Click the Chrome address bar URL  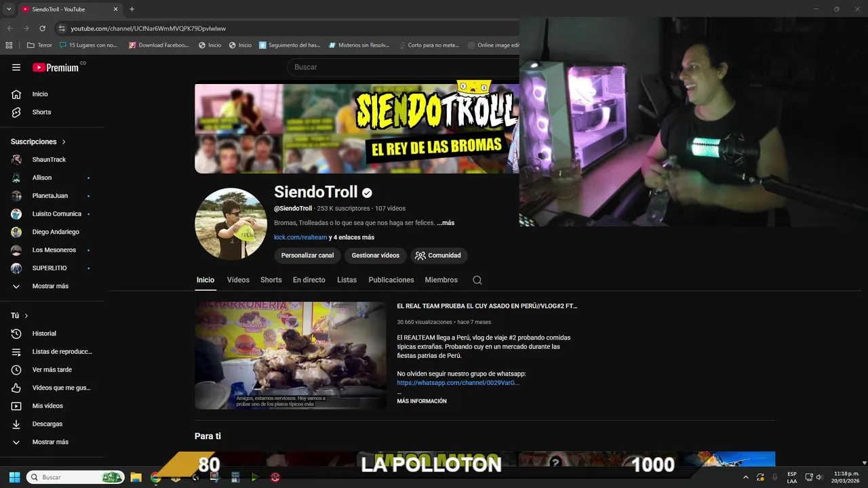pos(149,28)
